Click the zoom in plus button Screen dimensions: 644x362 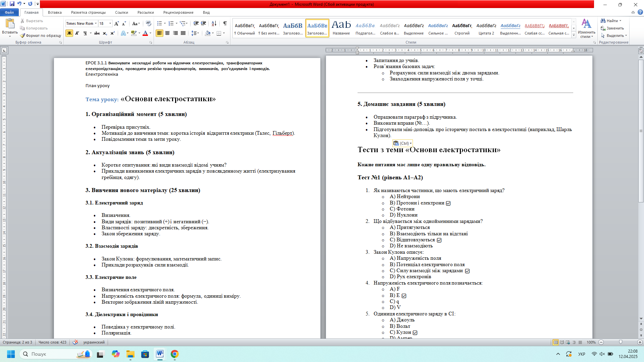click(640, 342)
